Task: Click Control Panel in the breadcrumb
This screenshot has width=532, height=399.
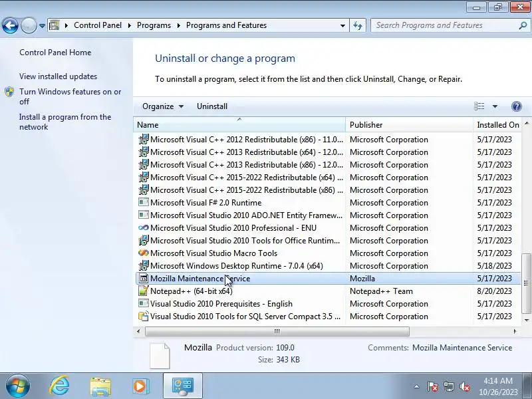Action: pyautogui.click(x=98, y=25)
